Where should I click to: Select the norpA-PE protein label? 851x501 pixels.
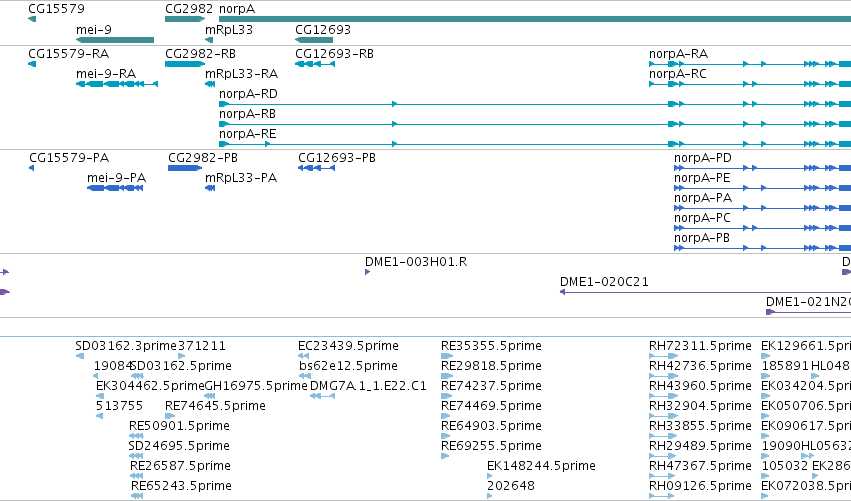702,178
